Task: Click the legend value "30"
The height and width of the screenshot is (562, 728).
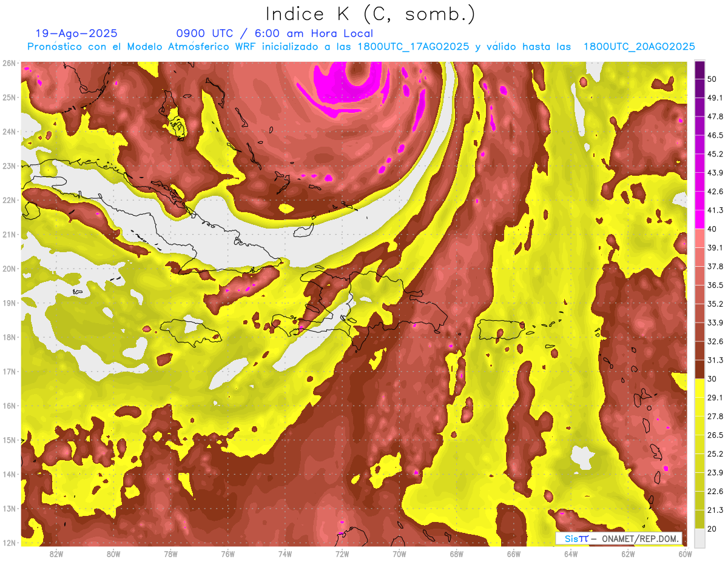Action: coord(713,379)
